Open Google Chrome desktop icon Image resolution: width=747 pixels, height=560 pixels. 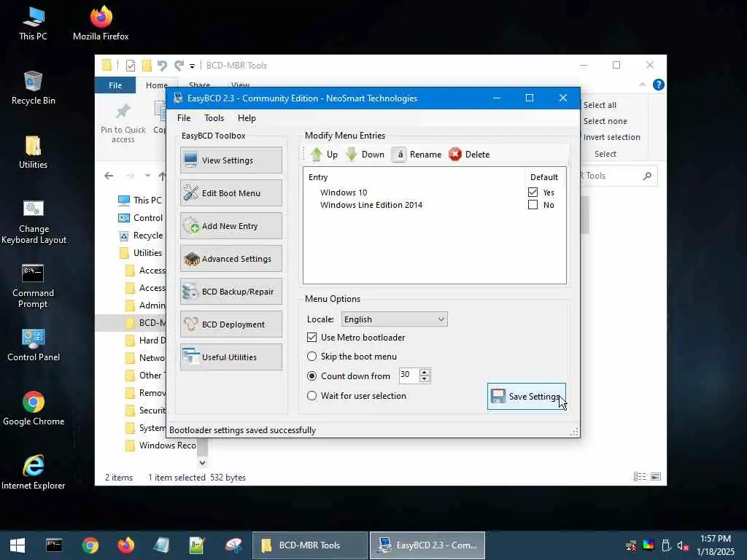pyautogui.click(x=34, y=408)
